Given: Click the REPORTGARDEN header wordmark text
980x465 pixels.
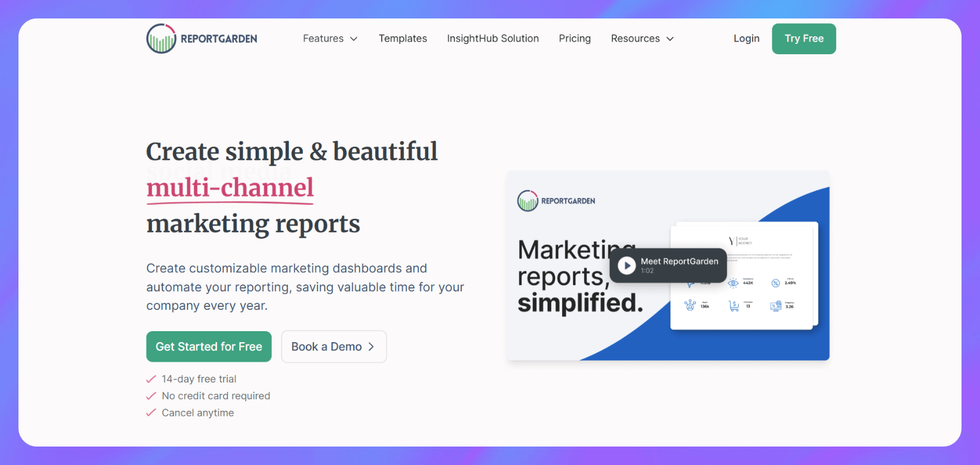Looking at the screenshot, I should pyautogui.click(x=219, y=39).
